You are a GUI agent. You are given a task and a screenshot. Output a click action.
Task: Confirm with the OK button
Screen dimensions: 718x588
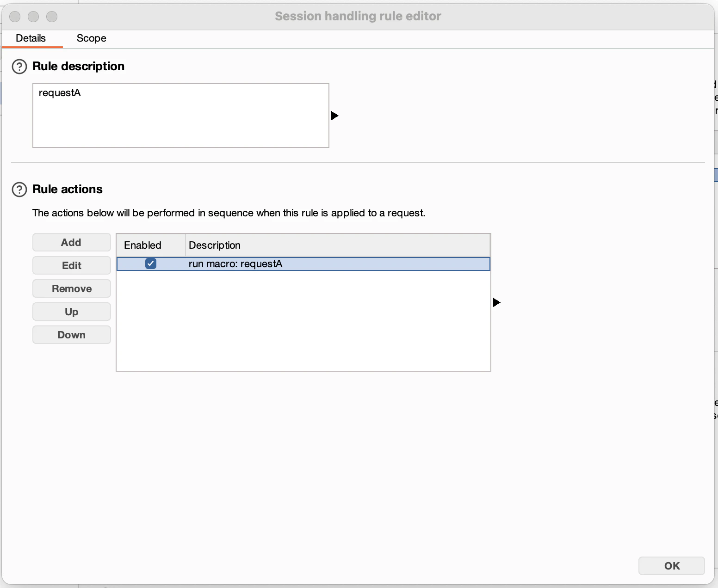[x=672, y=566]
